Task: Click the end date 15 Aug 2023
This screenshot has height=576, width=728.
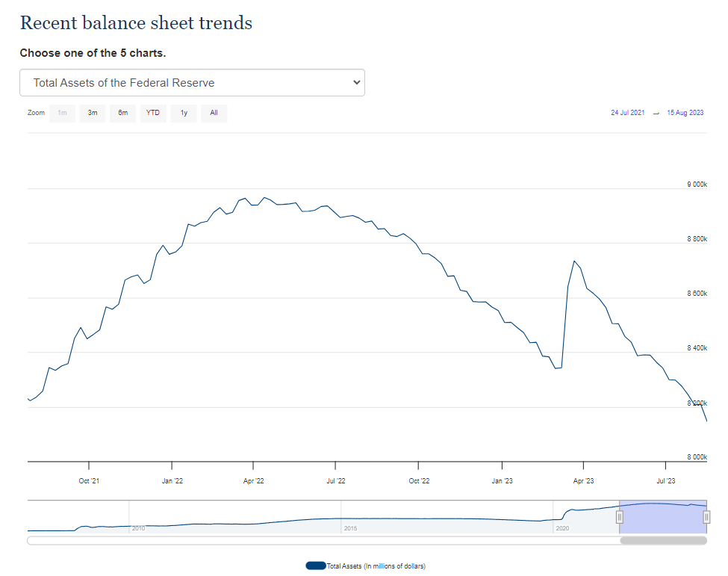Action: (685, 113)
